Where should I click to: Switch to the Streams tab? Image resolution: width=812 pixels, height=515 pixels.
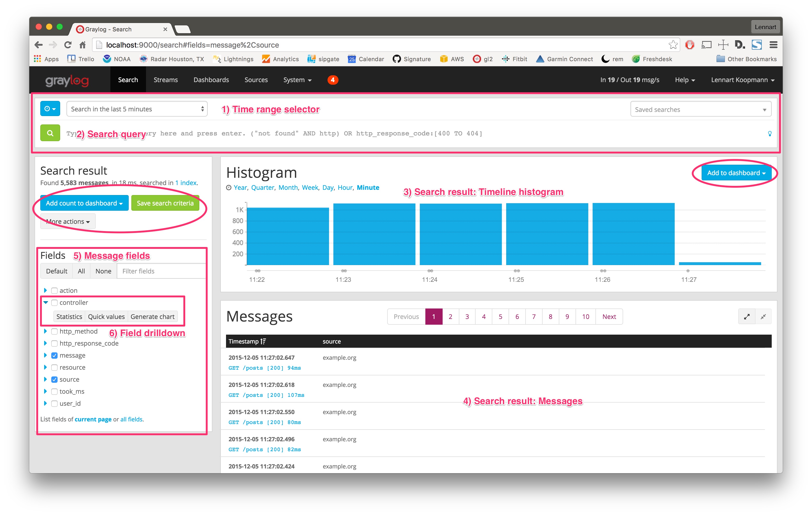pyautogui.click(x=166, y=80)
